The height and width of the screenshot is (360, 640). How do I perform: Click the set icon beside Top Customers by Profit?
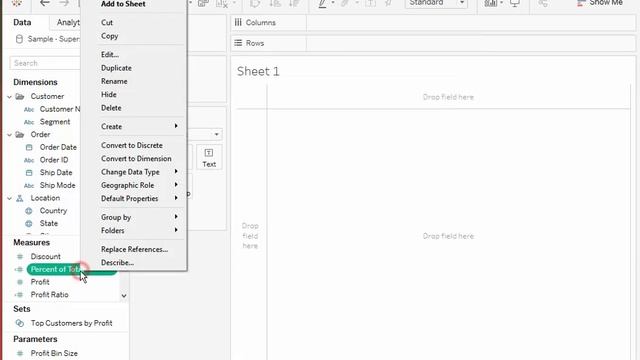tap(20, 323)
